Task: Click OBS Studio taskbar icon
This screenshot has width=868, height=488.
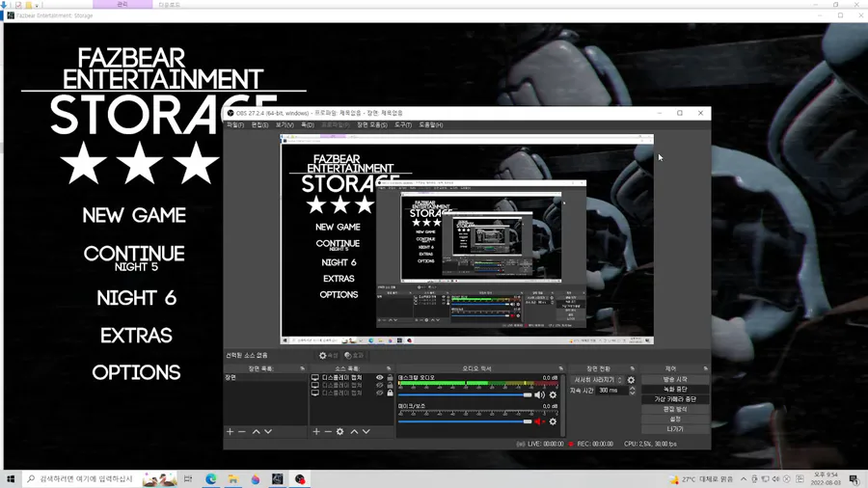Action: pyautogui.click(x=300, y=479)
